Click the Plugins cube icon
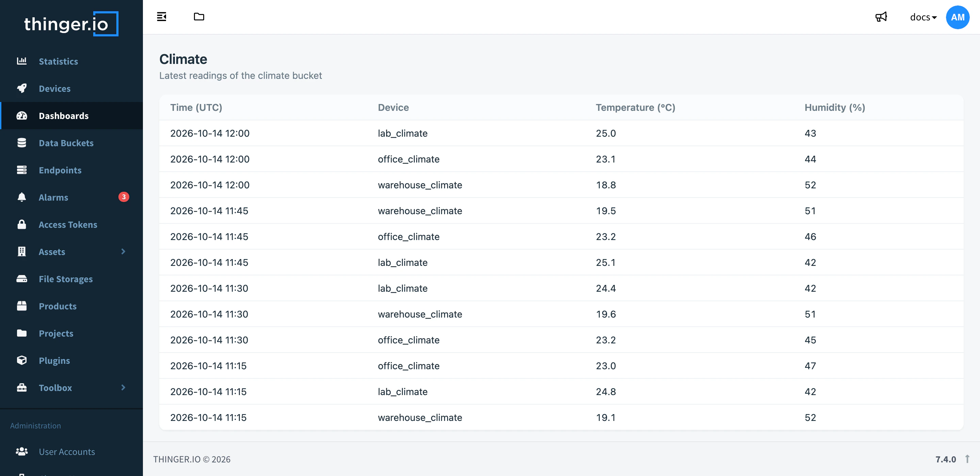The height and width of the screenshot is (476, 980). point(22,360)
